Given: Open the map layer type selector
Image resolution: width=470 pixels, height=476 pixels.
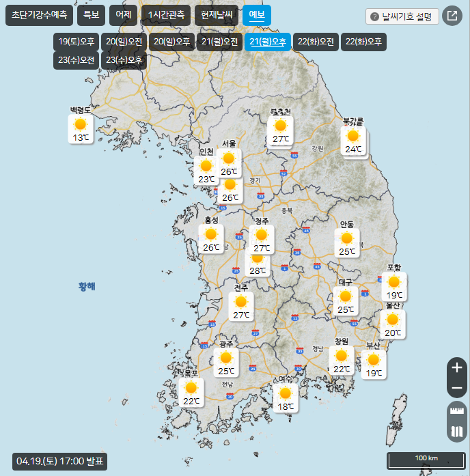Looking at the screenshot, I should (457, 432).
